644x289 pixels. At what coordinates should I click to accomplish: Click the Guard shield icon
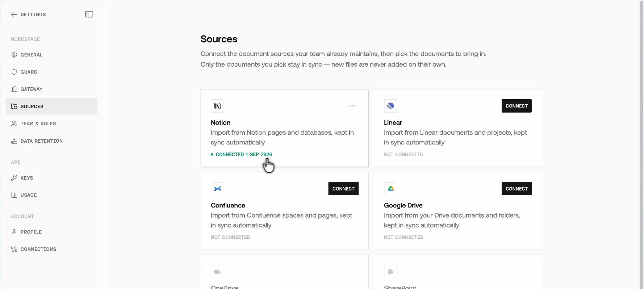tap(14, 72)
